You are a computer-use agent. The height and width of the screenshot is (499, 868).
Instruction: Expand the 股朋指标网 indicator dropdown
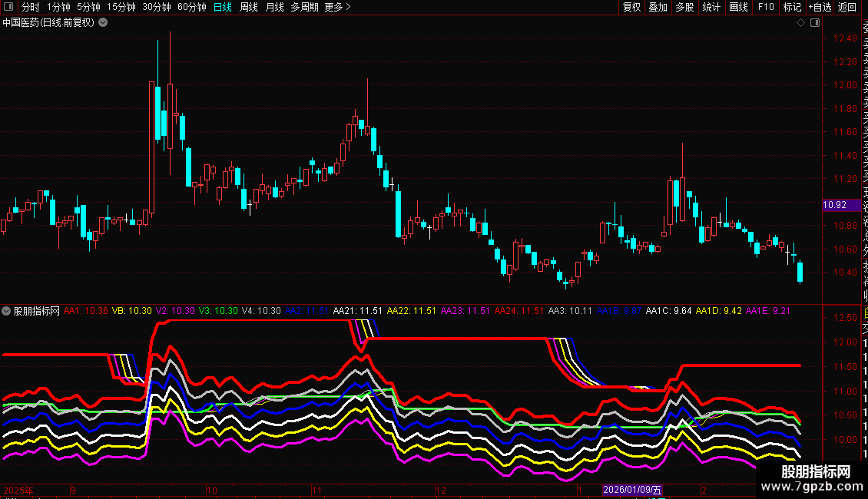click(6, 311)
